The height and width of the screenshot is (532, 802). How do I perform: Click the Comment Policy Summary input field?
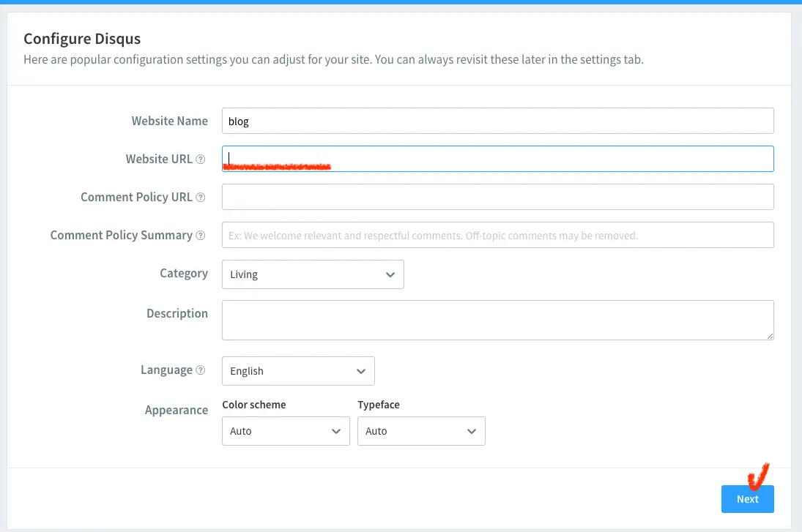(497, 235)
